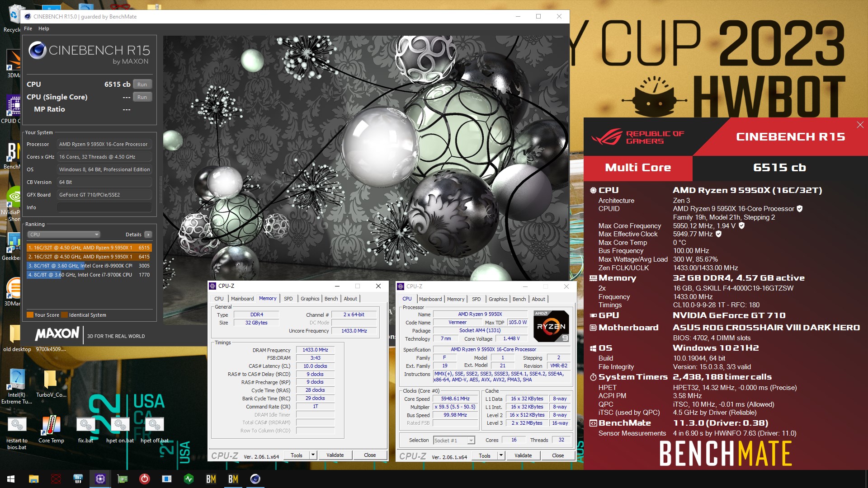
Task: Switch to the Cinebench sphere taskbar icon
Action: 255,479
